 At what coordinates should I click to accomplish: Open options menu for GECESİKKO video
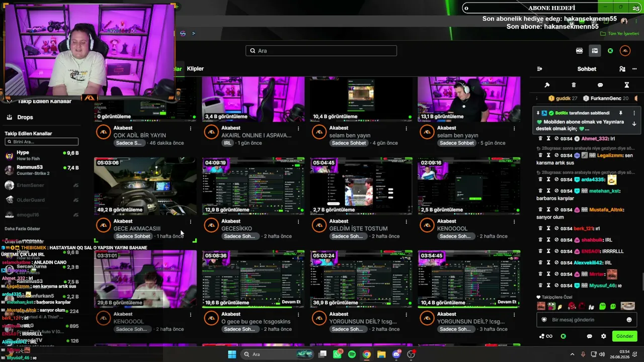click(298, 221)
